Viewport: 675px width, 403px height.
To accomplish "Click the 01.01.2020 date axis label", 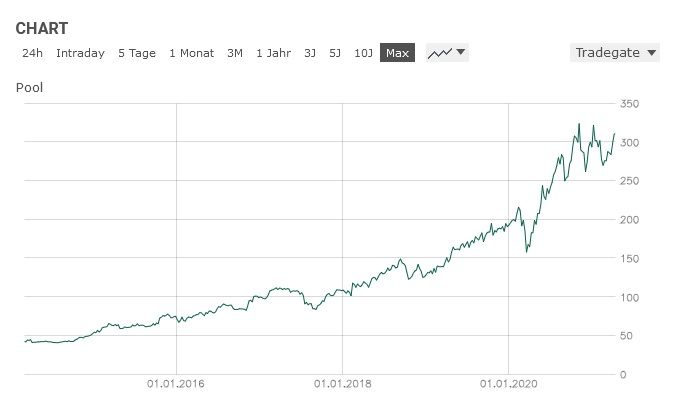I will 508,383.
